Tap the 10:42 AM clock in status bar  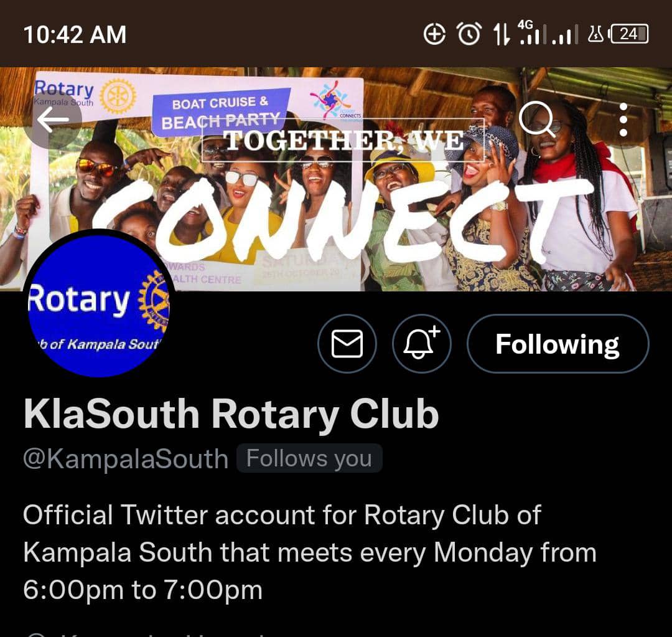point(75,34)
